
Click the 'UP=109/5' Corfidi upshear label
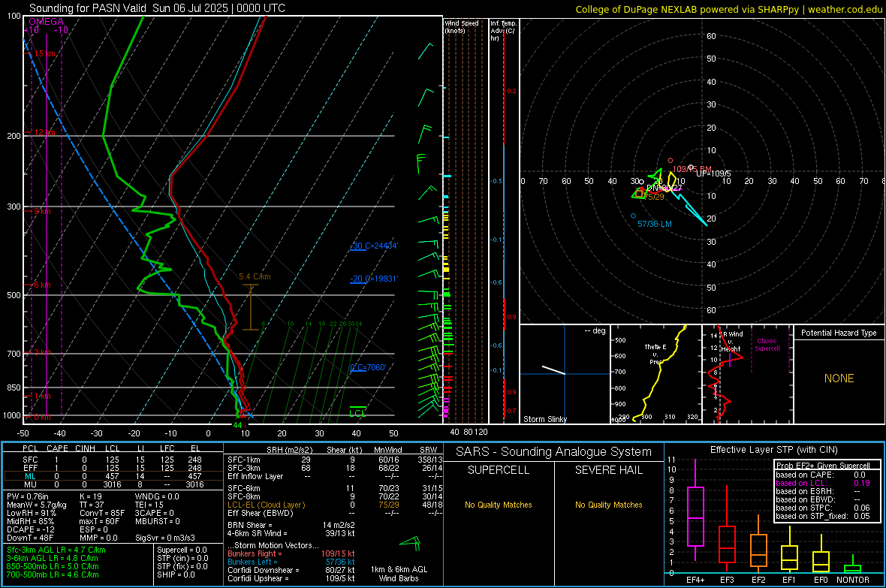click(x=713, y=173)
